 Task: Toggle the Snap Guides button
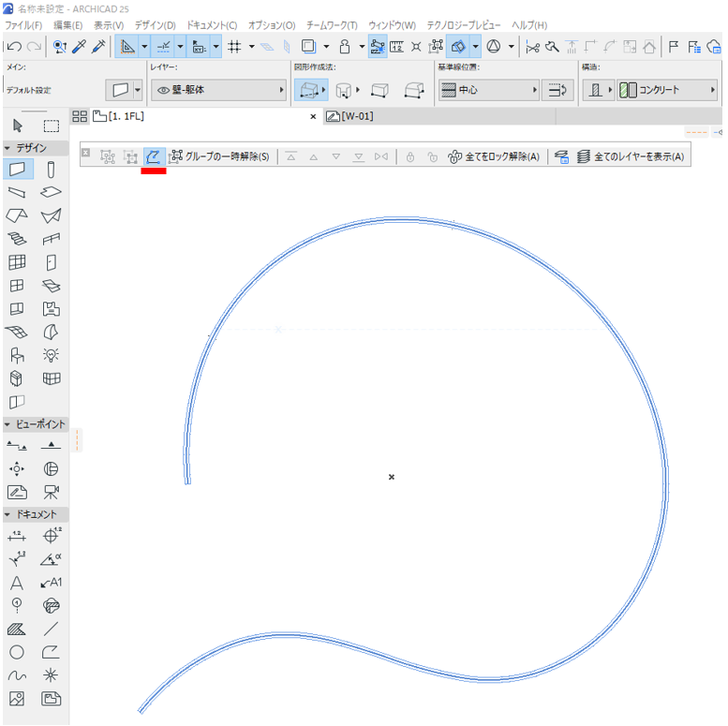tap(163, 47)
